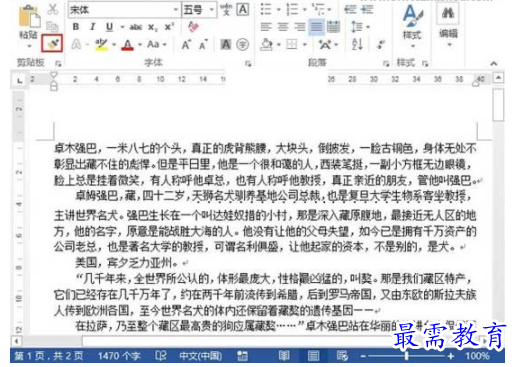Toggle subscript formatting
Viewport: 515px width, 367px height.
pyautogui.click(x=152, y=27)
